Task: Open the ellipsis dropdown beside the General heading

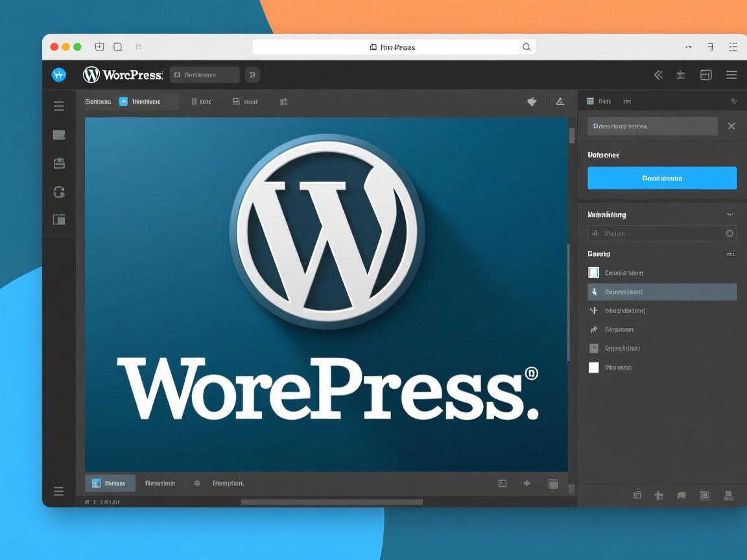Action: click(730, 253)
